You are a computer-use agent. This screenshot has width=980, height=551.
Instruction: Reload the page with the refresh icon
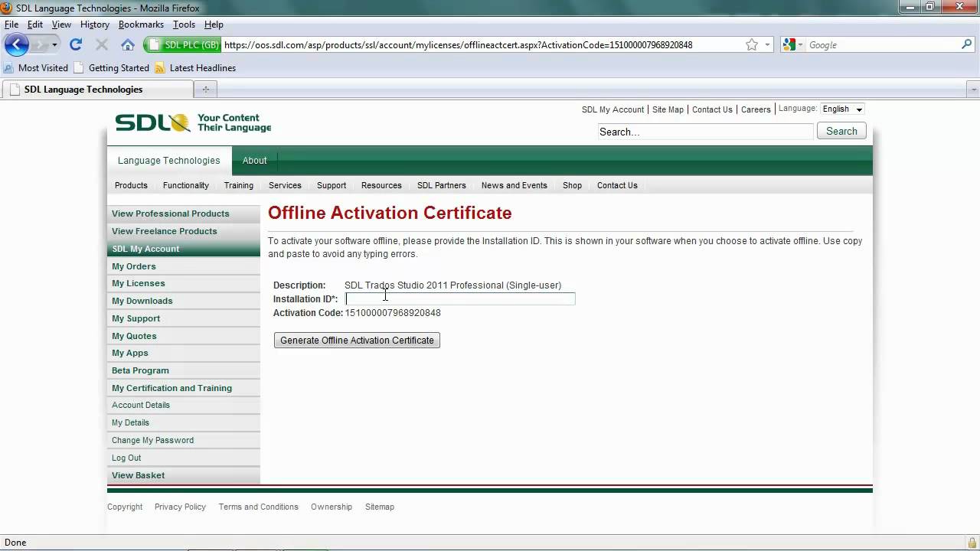[76, 45]
